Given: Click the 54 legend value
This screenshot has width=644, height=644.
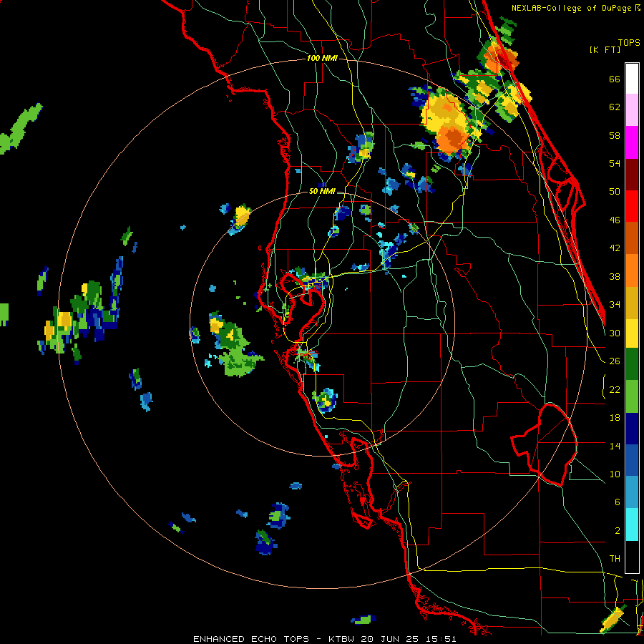Looking at the screenshot, I should pos(615,163).
